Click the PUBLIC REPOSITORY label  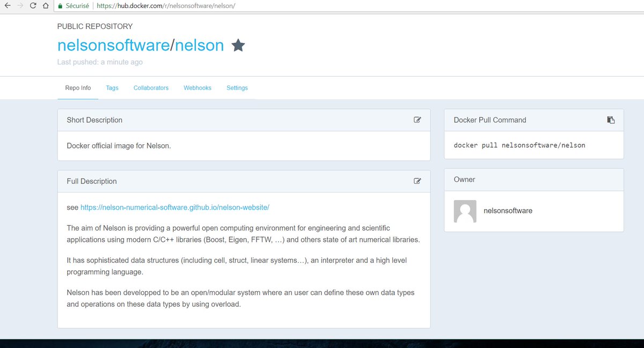pos(95,26)
